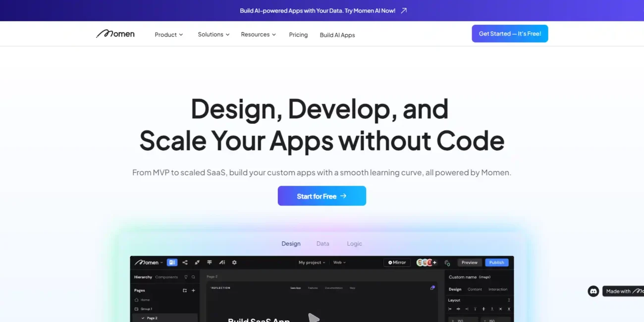Click Get Started — It's Free! button

(x=510, y=34)
